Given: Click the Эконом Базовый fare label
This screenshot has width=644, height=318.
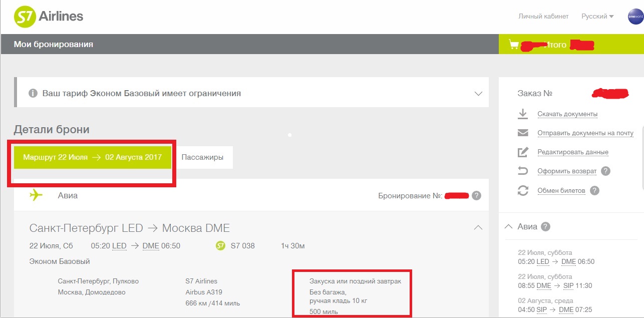Looking at the screenshot, I should [x=60, y=261].
